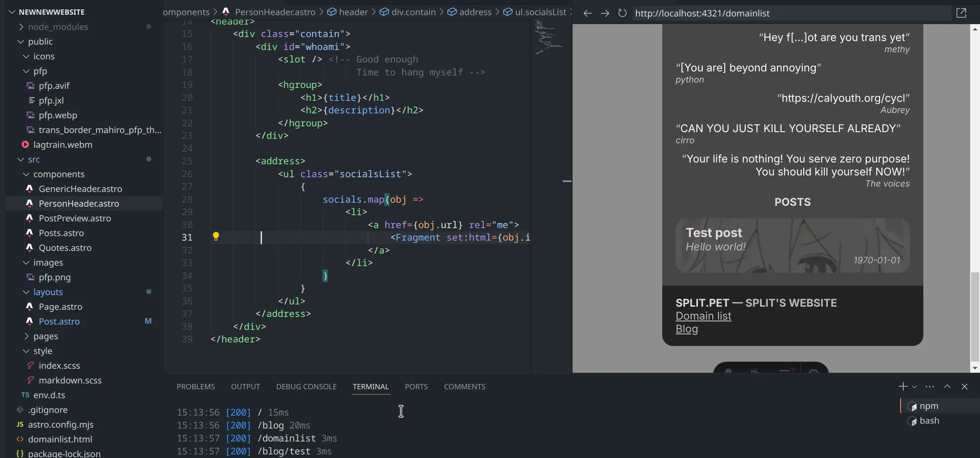Open env.d.ts TypeScript file
This screenshot has width=980, height=458.
pyautogui.click(x=84, y=395)
